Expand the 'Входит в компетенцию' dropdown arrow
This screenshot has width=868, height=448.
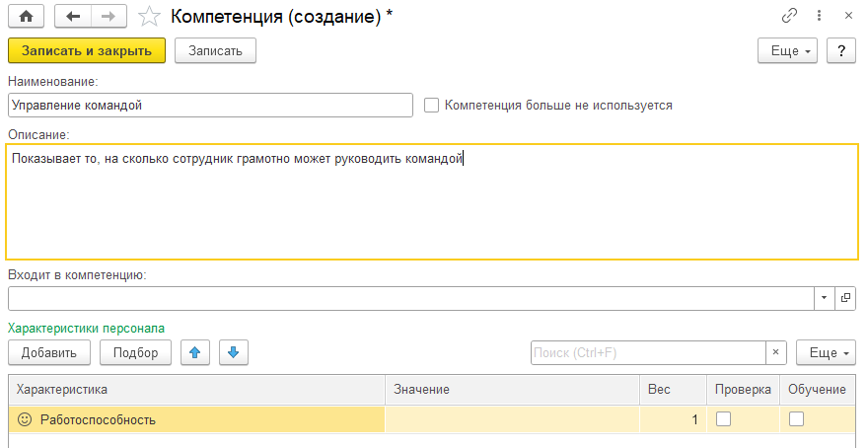pyautogui.click(x=824, y=298)
